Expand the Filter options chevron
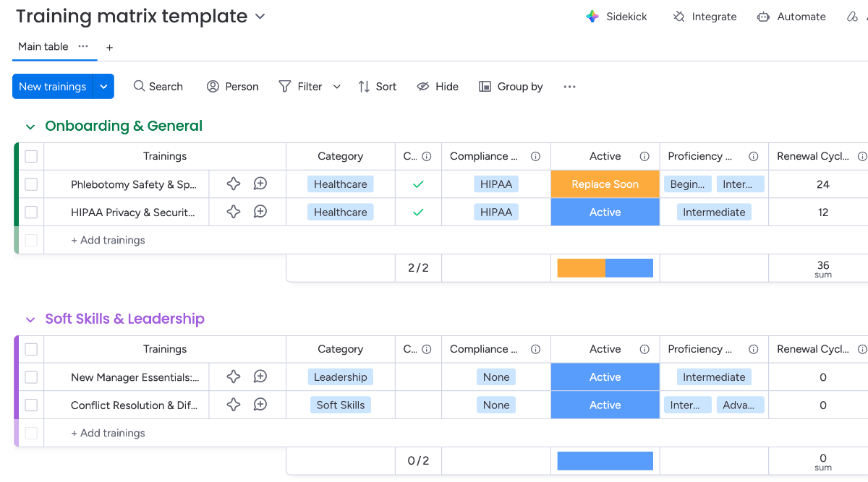868x482 pixels. (336, 87)
